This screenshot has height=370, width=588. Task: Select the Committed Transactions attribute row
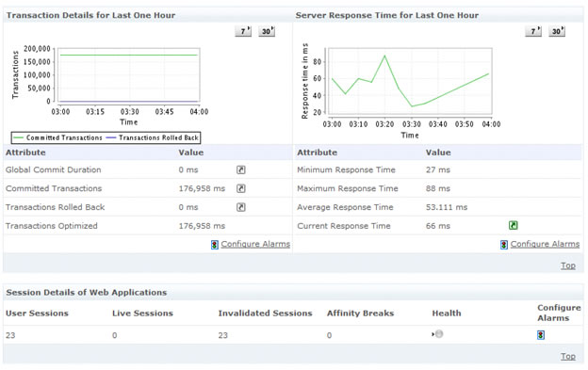[148, 188]
